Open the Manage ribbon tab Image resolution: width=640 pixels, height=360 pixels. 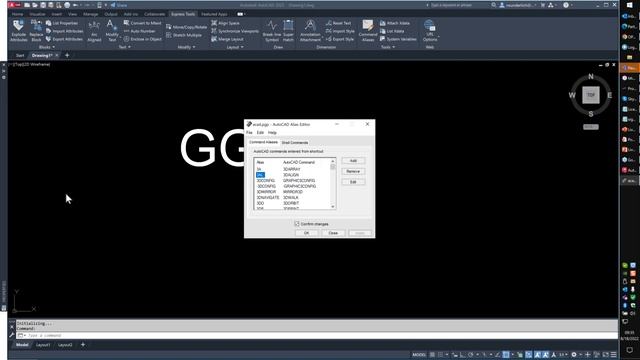click(91, 14)
